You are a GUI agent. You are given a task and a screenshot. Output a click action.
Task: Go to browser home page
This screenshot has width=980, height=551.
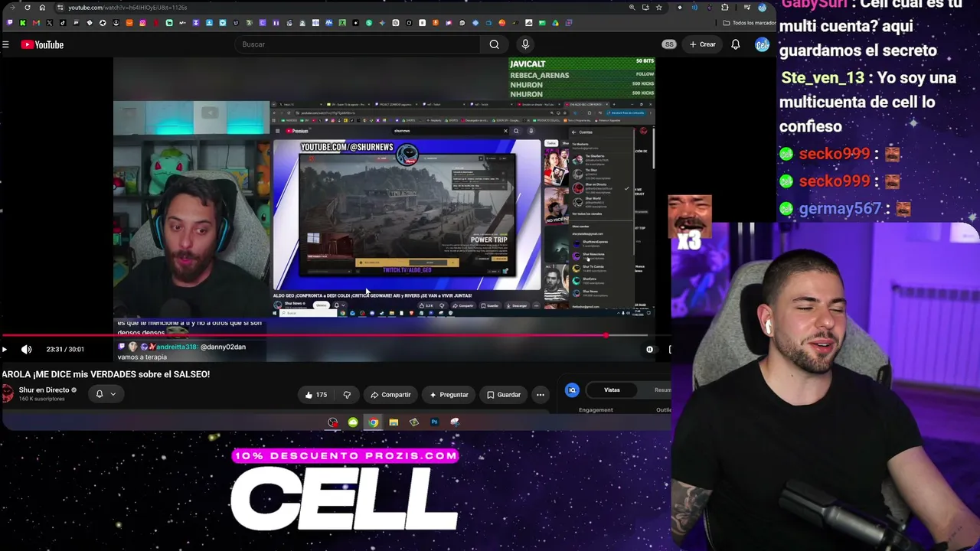(x=42, y=8)
